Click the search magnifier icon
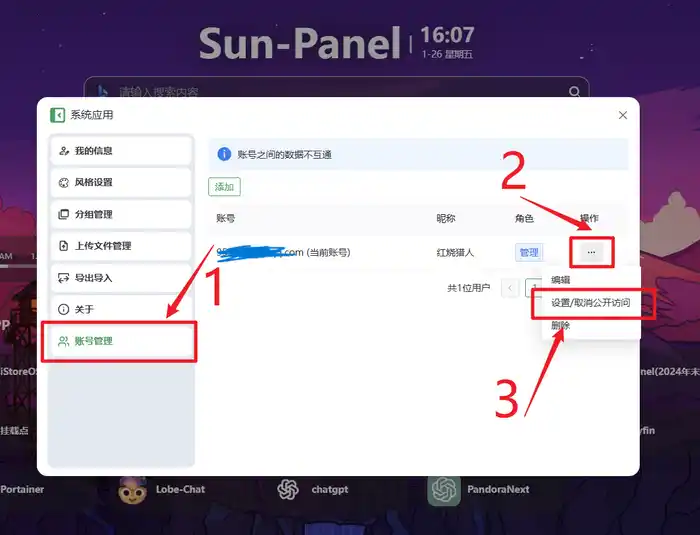The image size is (700, 535). point(575,92)
